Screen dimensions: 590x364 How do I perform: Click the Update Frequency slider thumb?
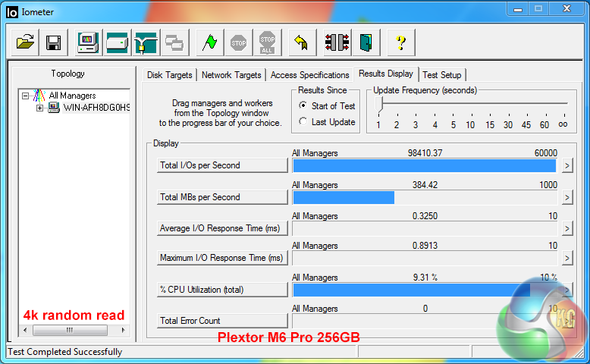[379, 104]
